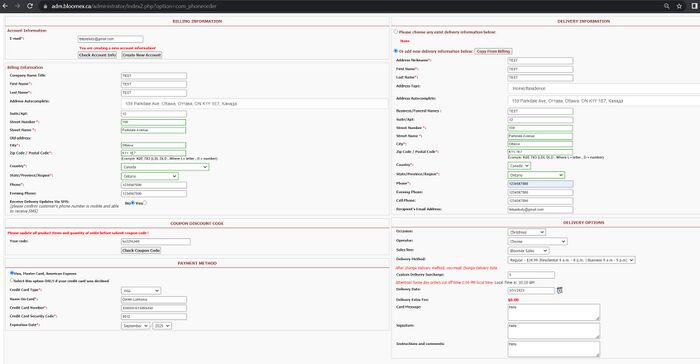Click delivery First Name field
The height and width of the screenshot is (364, 700).
pos(540,69)
